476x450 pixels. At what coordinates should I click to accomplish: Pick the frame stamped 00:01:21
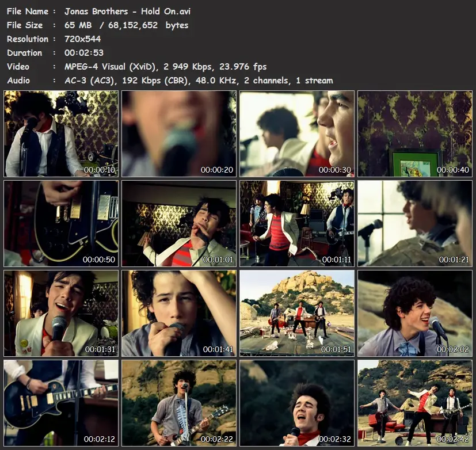415,224
